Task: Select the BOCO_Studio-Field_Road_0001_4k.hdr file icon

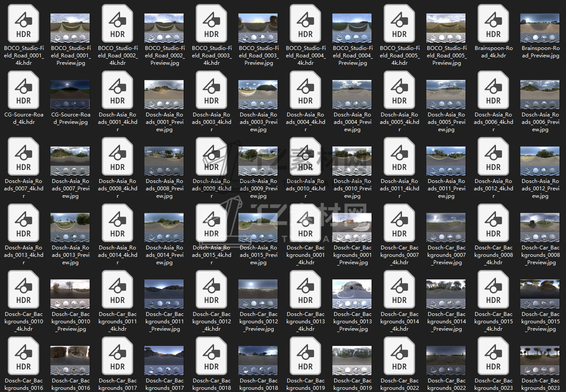Action: click(23, 24)
